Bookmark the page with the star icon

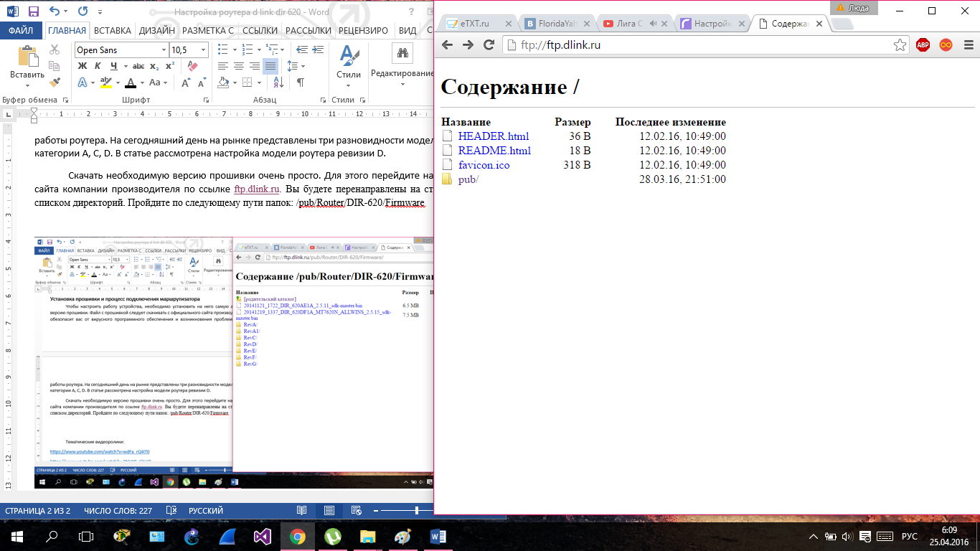pos(899,45)
